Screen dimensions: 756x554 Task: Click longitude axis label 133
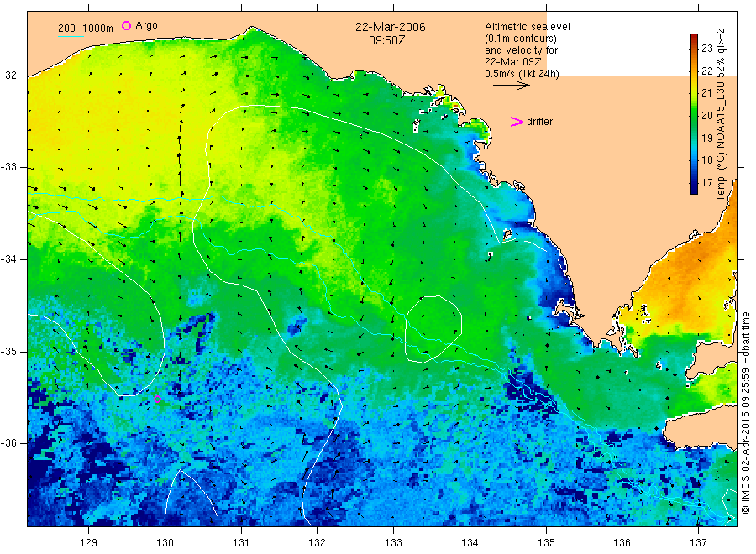point(393,542)
